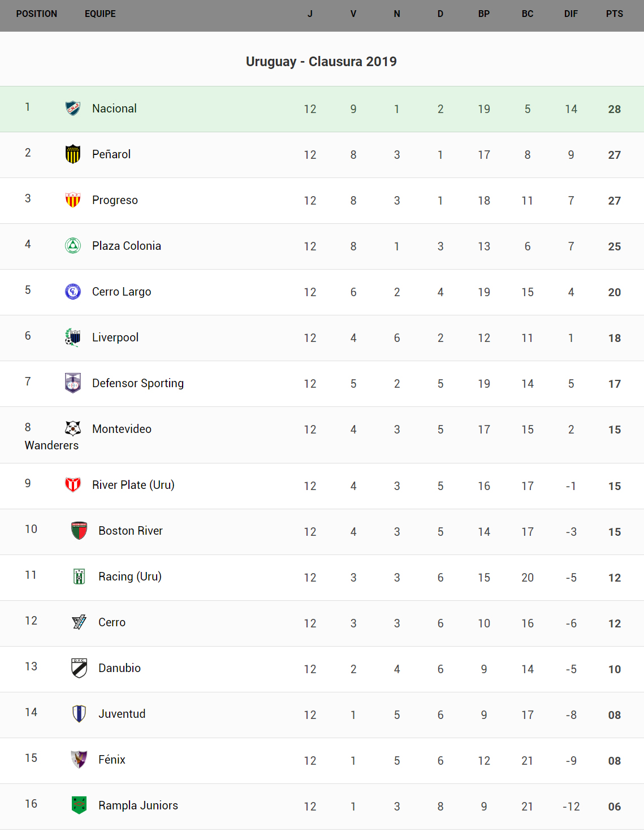Click the POSITION column header
644x832 pixels.
37,14
